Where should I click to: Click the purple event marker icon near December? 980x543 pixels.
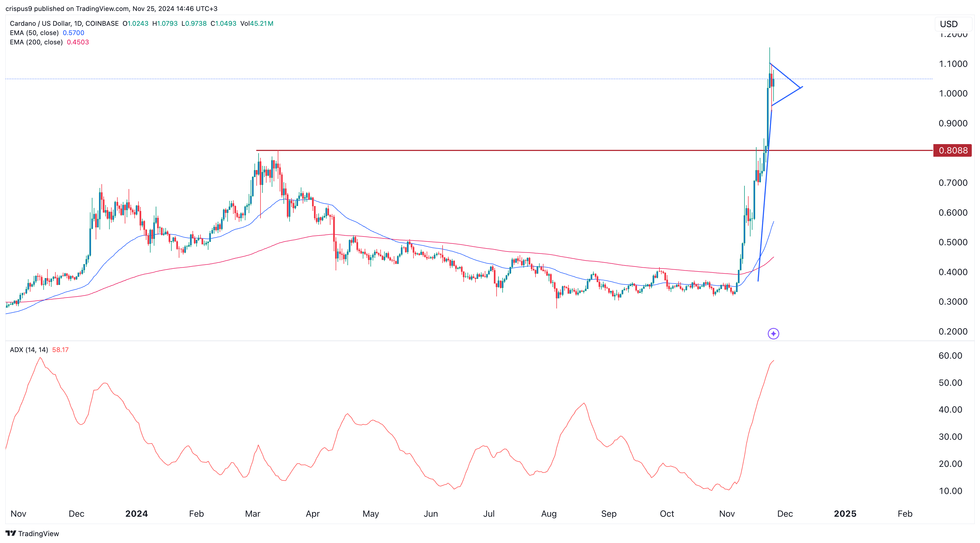coord(773,334)
